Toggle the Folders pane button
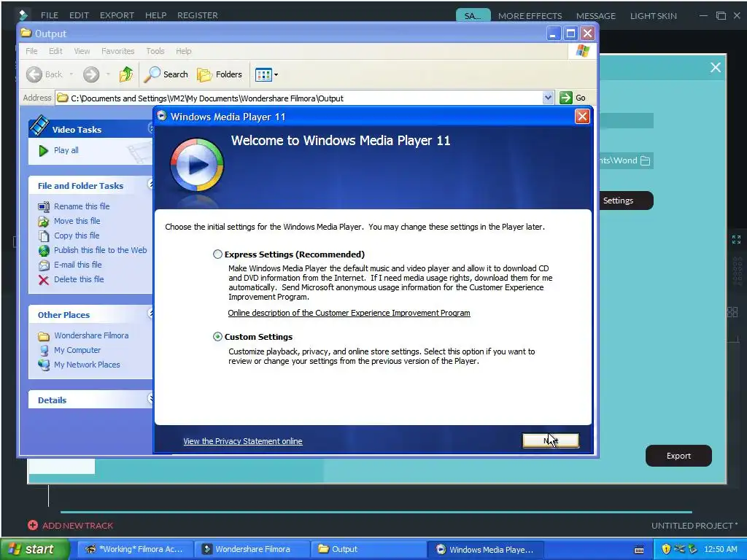The image size is (747, 560). pyautogui.click(x=220, y=74)
